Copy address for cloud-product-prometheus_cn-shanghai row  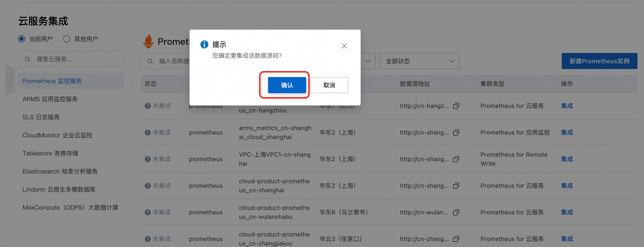pos(456,186)
